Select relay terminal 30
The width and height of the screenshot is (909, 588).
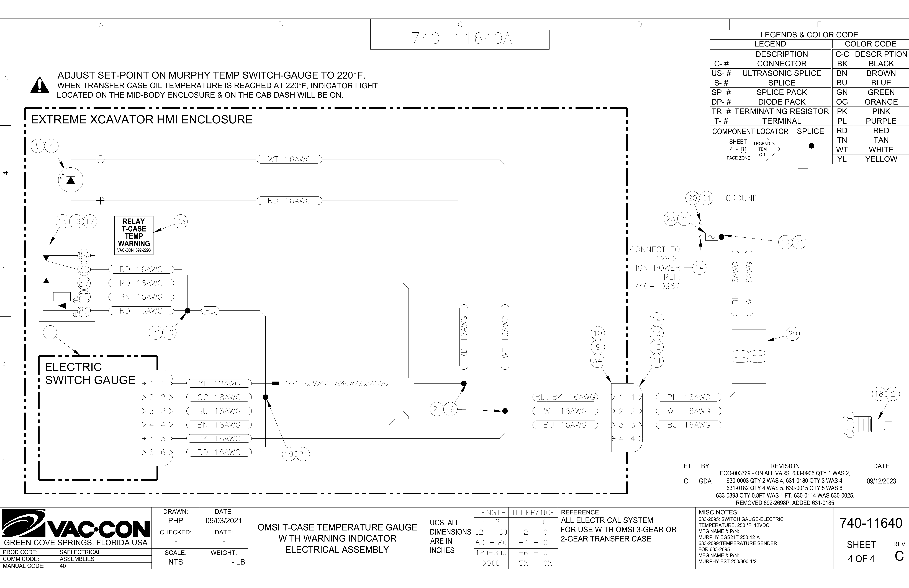point(84,269)
